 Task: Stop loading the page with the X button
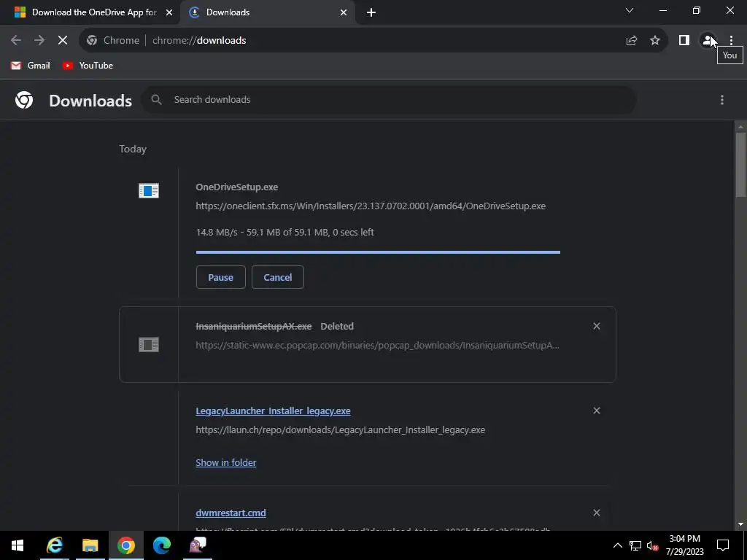63,41
